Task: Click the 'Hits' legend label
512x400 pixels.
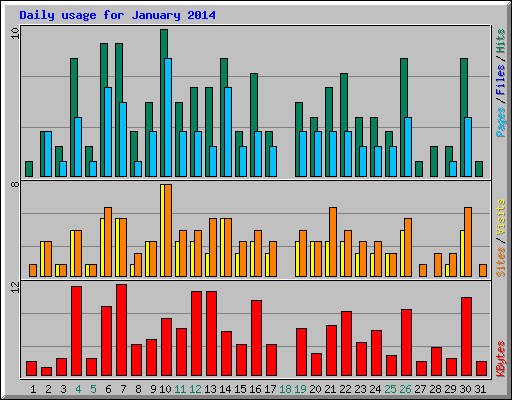Action: point(500,41)
